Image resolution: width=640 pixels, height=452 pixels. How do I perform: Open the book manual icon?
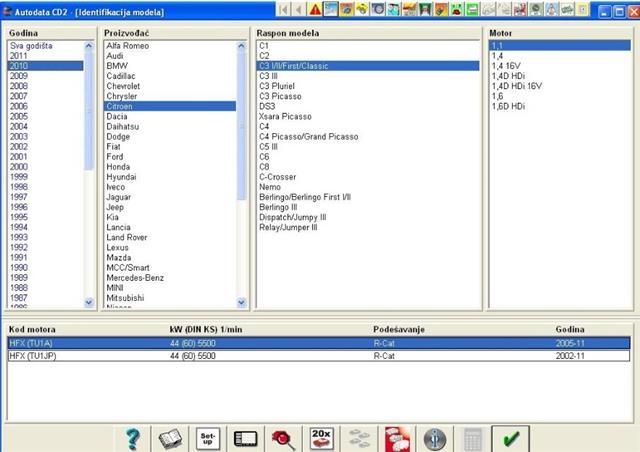click(170, 439)
